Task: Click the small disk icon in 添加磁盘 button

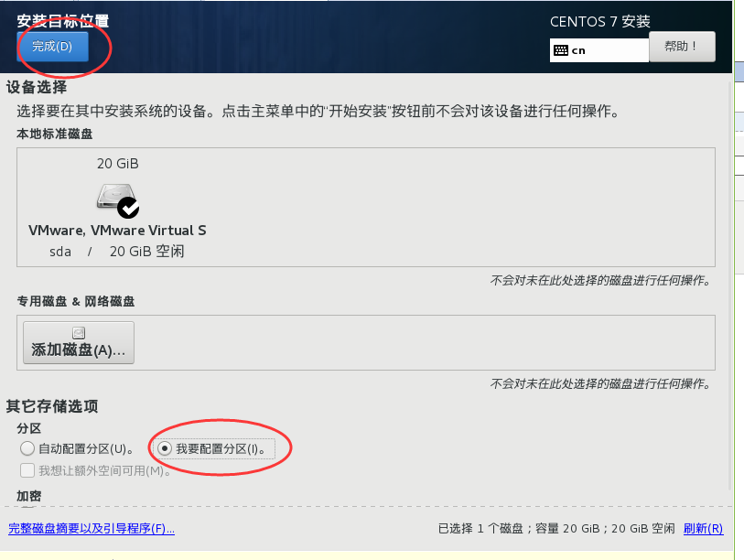Action: tap(79, 333)
